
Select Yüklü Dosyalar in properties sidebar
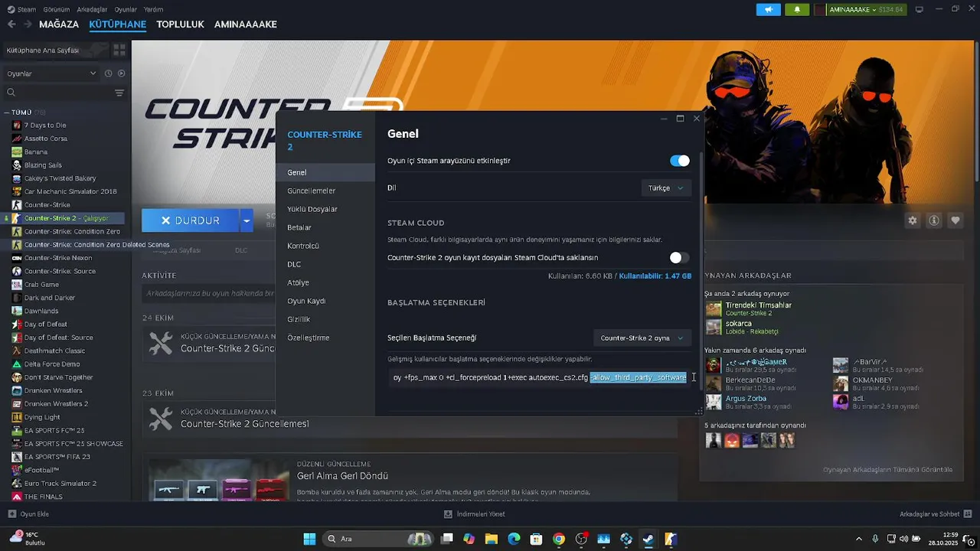[325, 209]
